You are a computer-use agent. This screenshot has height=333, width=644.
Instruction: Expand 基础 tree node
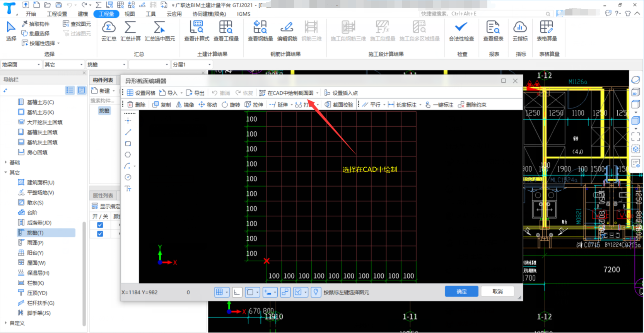[5, 163]
